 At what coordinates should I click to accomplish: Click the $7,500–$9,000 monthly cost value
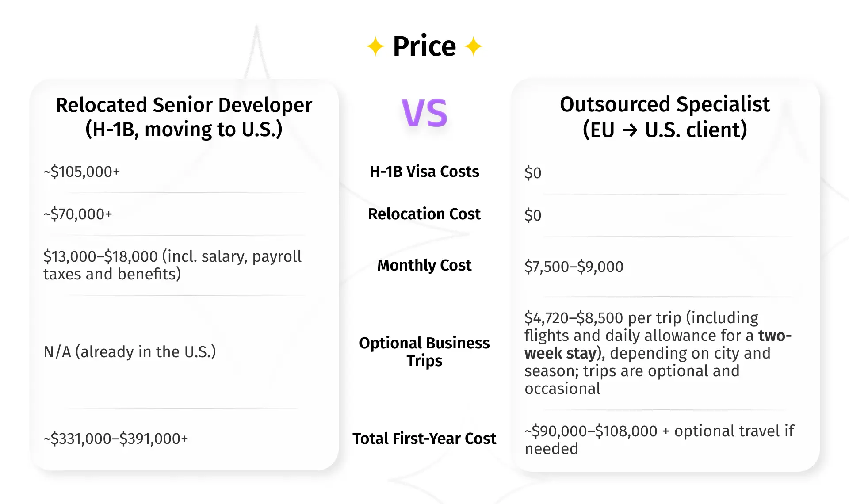click(x=574, y=267)
